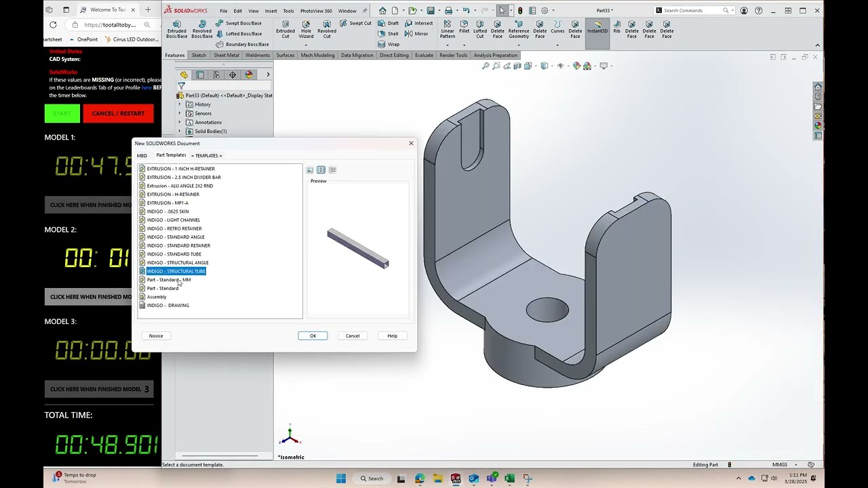Choose the Extruded Cut tool
Screen dimensions: 868x488
[x=285, y=29]
